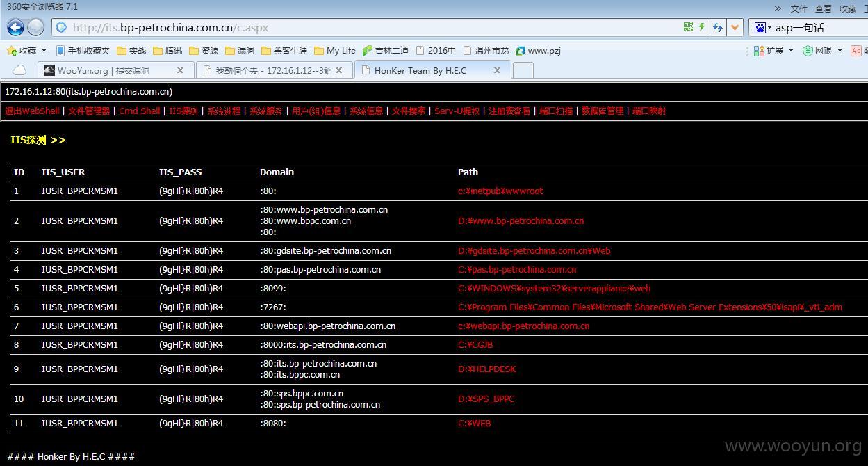
Task: Open the D:¥HELPDESK path link
Action: (x=486, y=369)
